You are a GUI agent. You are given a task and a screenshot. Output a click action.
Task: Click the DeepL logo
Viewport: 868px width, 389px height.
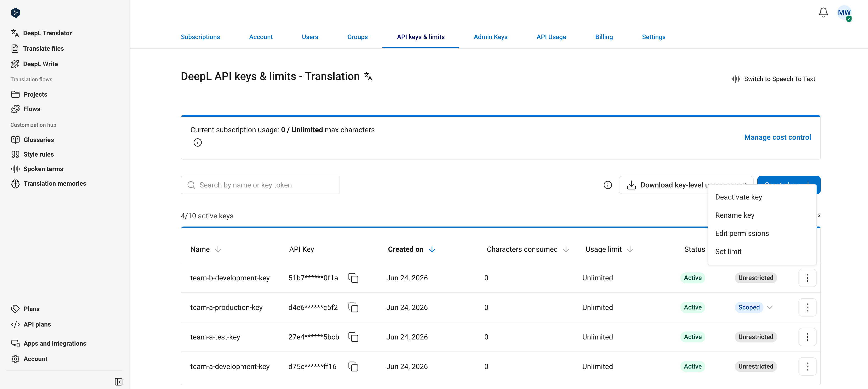point(15,13)
